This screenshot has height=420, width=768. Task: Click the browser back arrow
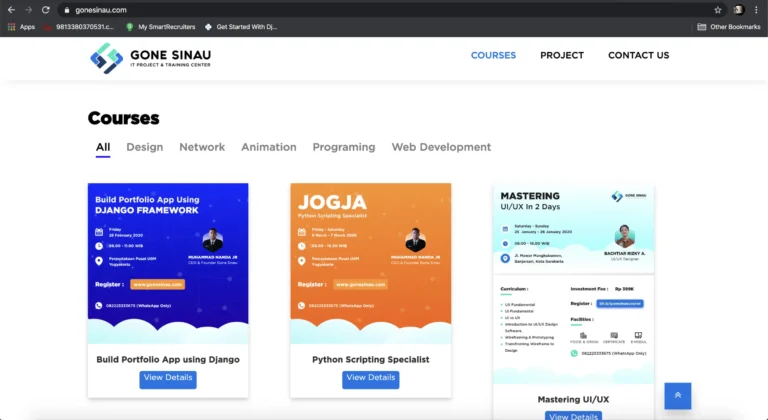tap(11, 10)
